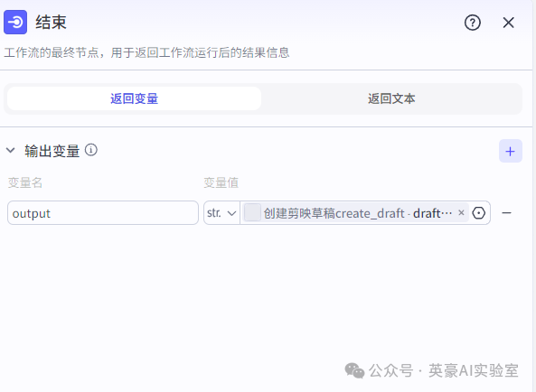Click the 变量值 column label
This screenshot has height=392, width=536.
coord(221,182)
